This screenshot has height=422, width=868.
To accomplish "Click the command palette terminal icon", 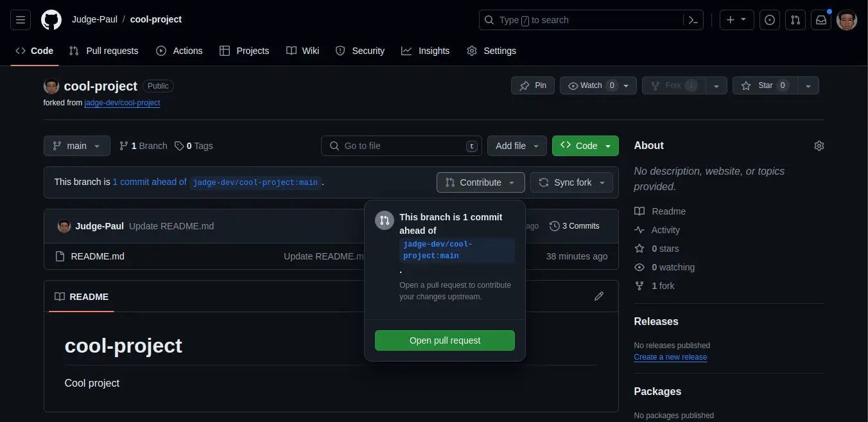I will (x=693, y=20).
